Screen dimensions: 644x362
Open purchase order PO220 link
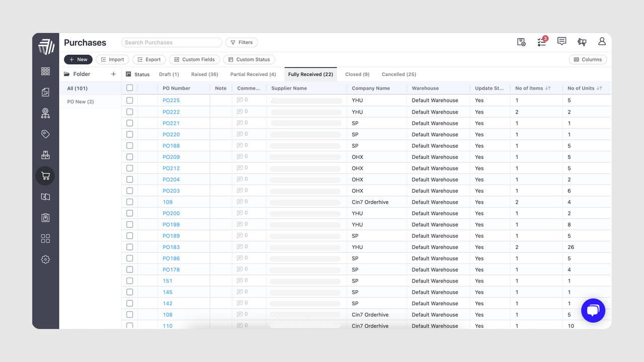click(171, 134)
